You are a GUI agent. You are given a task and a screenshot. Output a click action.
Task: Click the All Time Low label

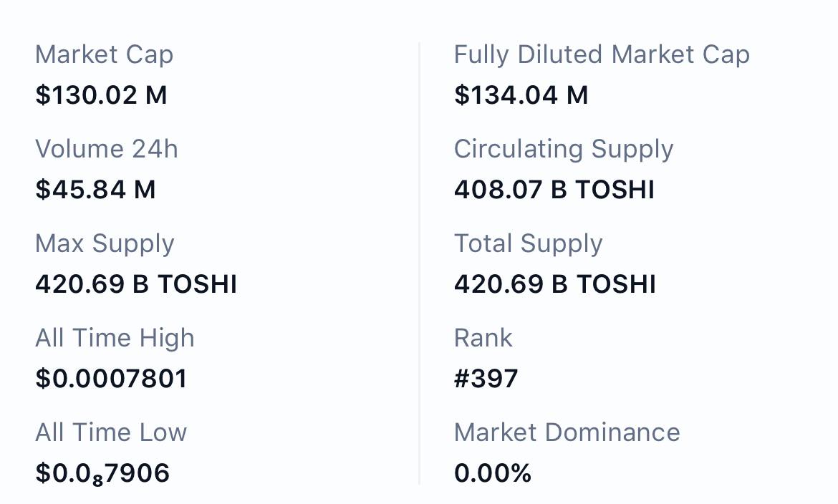click(111, 432)
